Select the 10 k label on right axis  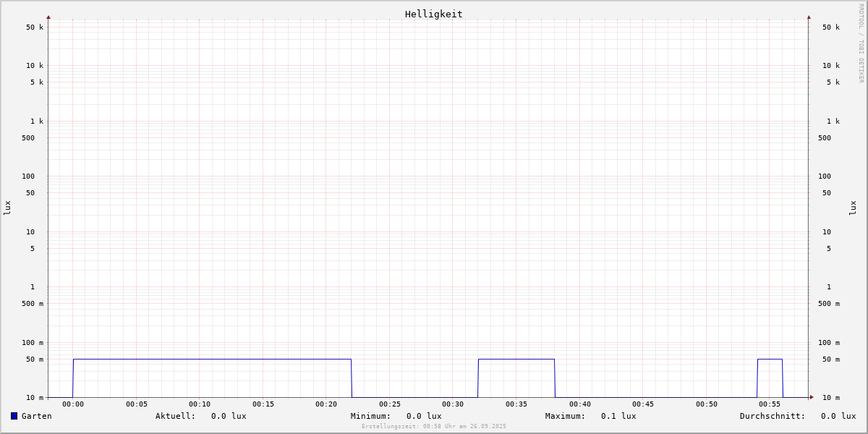click(x=831, y=66)
